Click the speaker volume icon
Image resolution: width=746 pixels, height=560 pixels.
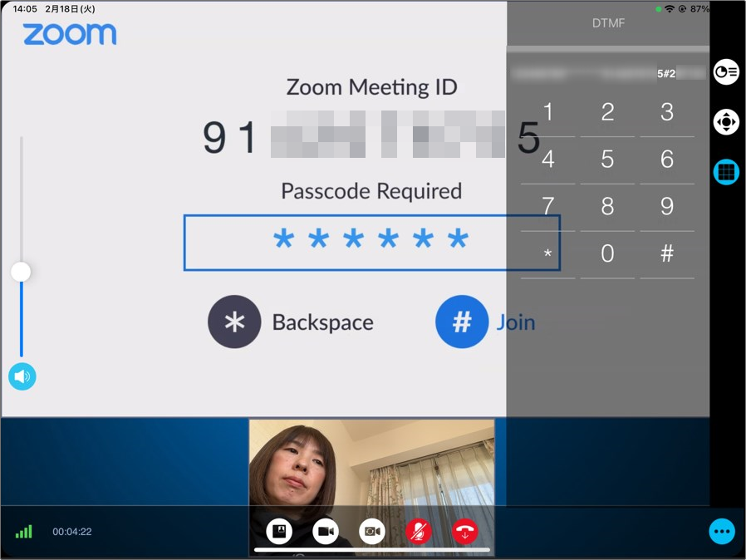tap(22, 376)
